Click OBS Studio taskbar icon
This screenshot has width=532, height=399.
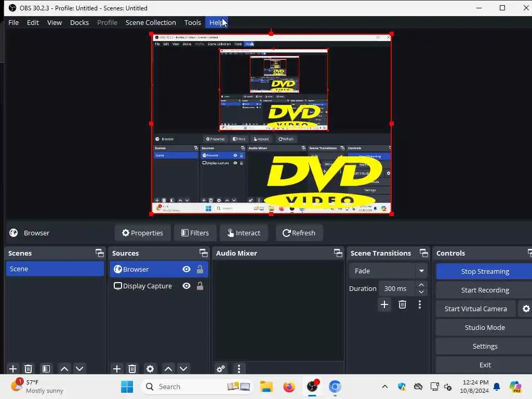[312, 387]
